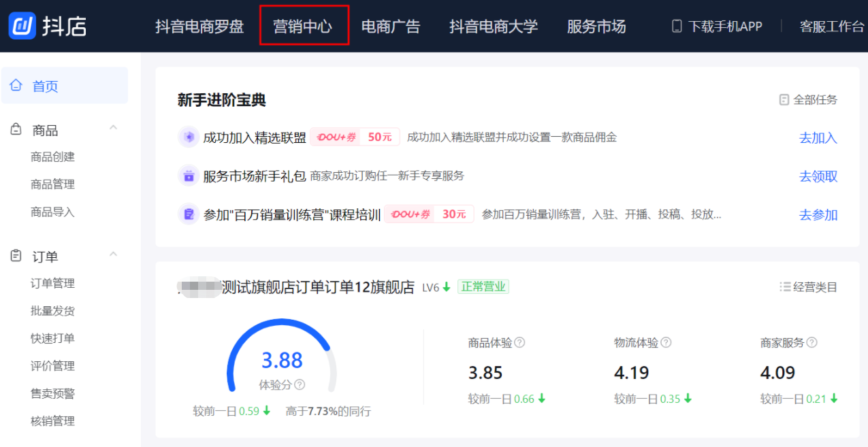Click the 新手进阶宝典 heading

[x=222, y=100]
